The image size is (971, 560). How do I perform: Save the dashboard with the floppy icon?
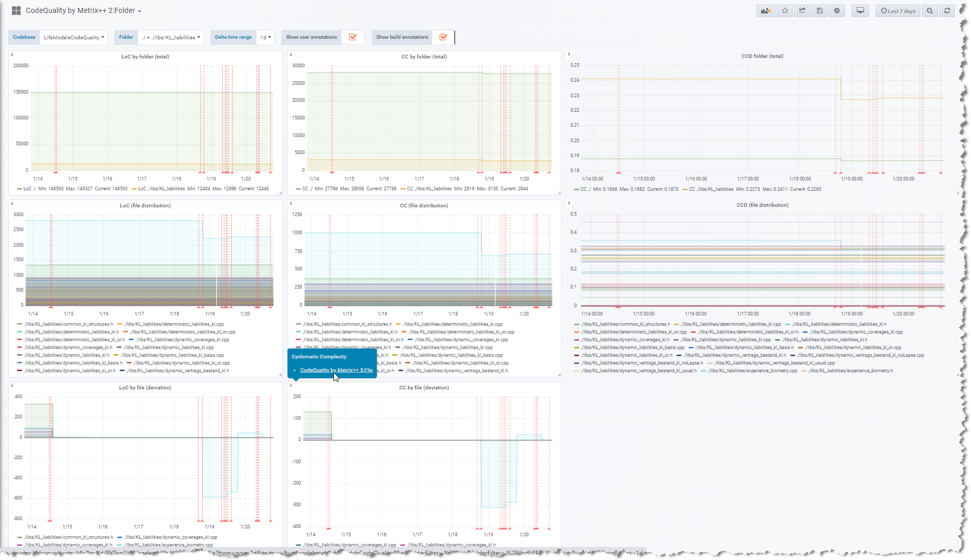pos(820,11)
